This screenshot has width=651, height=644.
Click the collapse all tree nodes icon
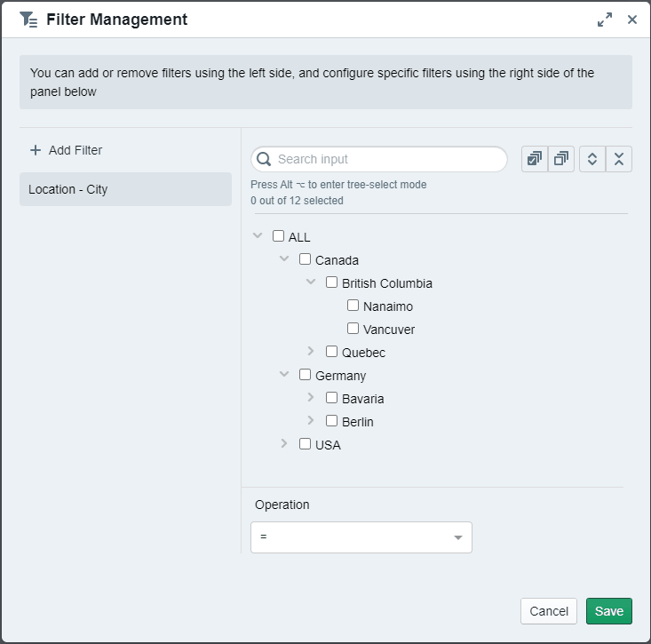619,159
